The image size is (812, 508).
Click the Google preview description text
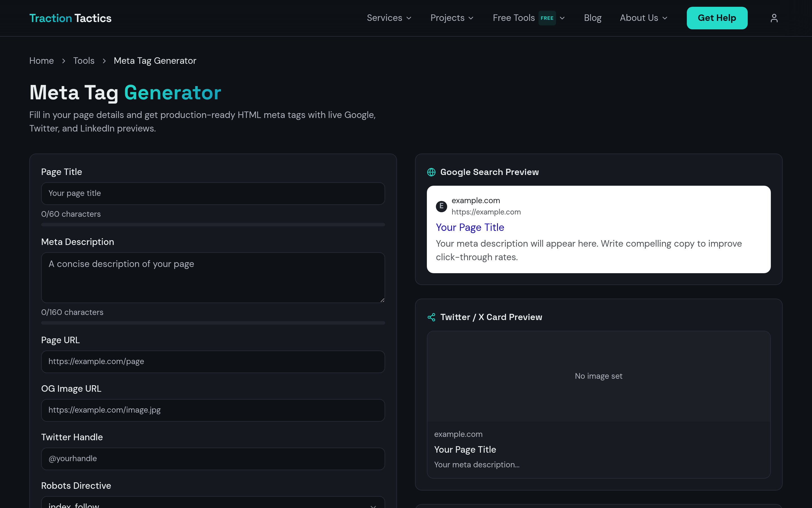point(589,250)
